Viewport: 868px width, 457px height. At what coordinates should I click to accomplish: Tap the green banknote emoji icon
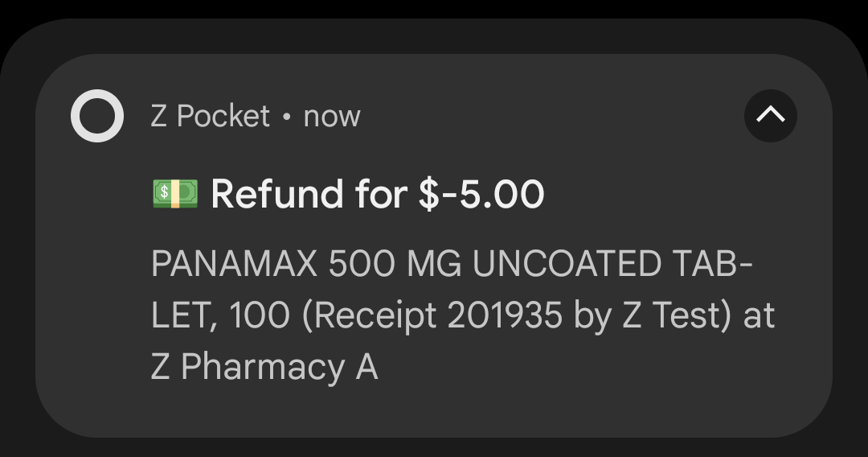[175, 193]
